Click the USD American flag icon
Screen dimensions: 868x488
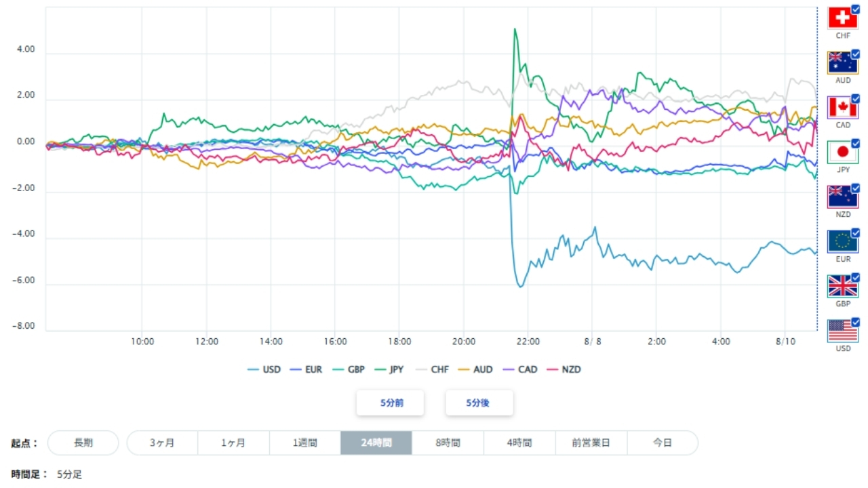click(x=843, y=331)
